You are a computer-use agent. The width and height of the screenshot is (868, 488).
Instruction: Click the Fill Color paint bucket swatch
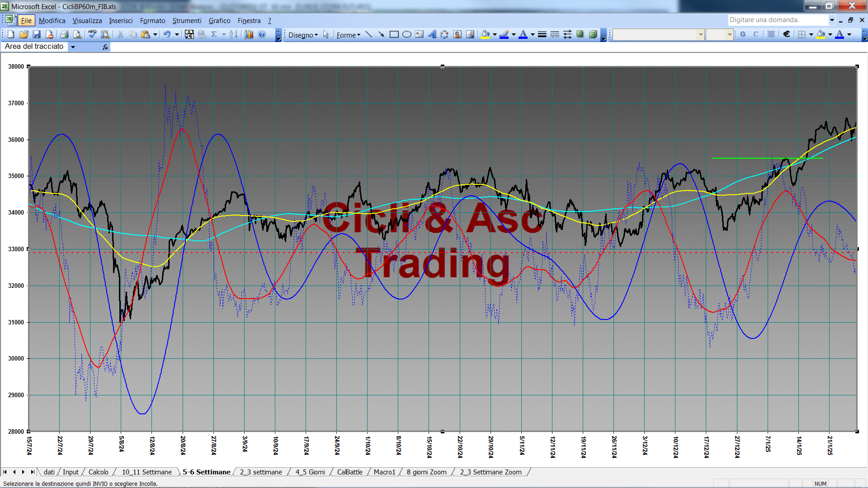[x=486, y=34]
